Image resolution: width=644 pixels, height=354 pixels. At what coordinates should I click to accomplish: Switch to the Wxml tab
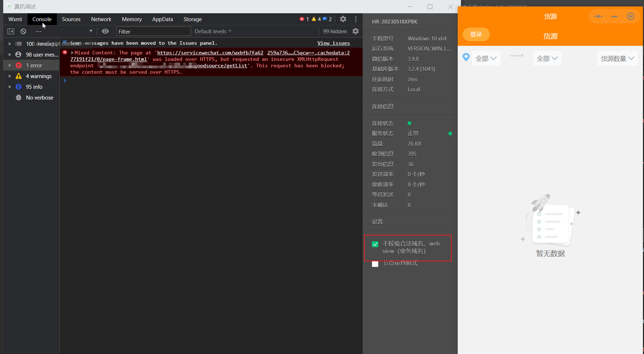pyautogui.click(x=15, y=19)
